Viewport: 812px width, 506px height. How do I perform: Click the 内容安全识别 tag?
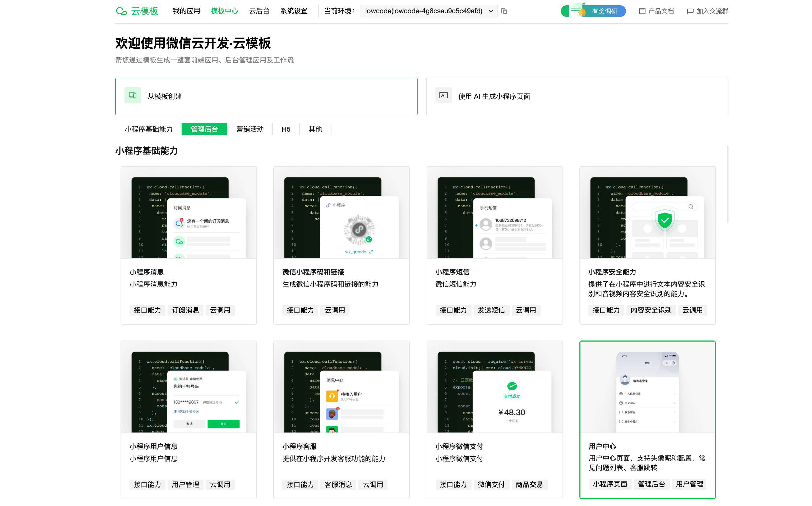coord(651,310)
